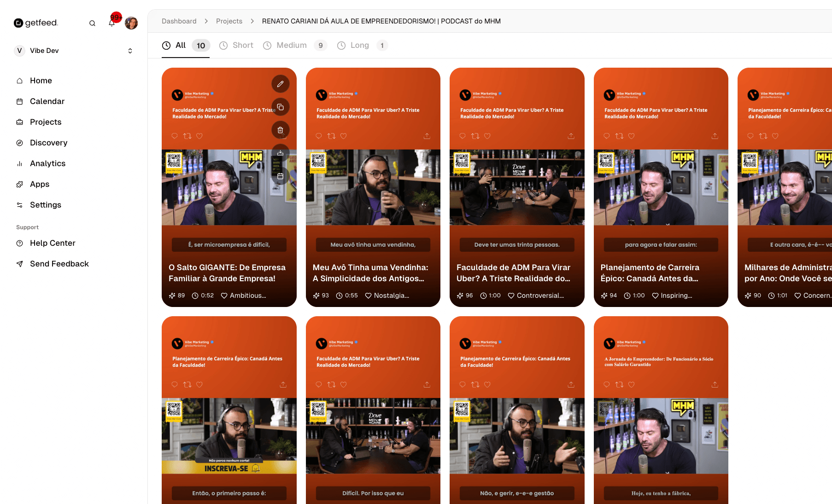832x504 pixels.
Task: Open the Analytics section in the sidebar
Action: point(47,163)
